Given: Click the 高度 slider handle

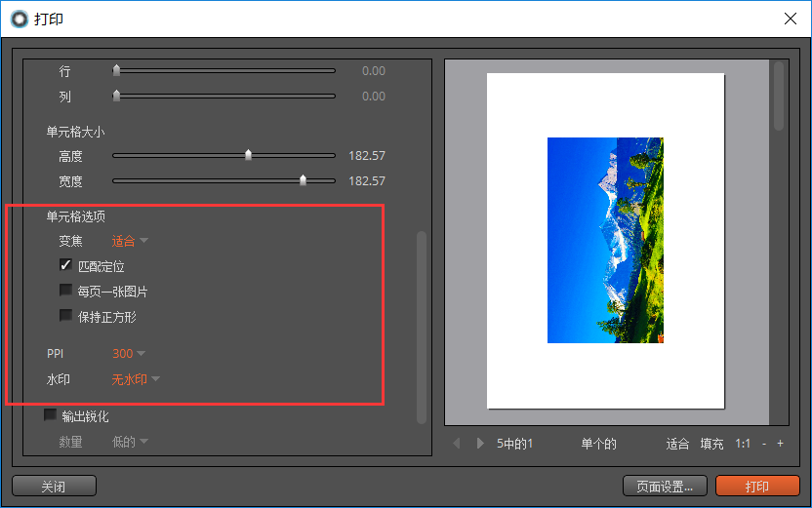Looking at the screenshot, I should click(x=249, y=155).
